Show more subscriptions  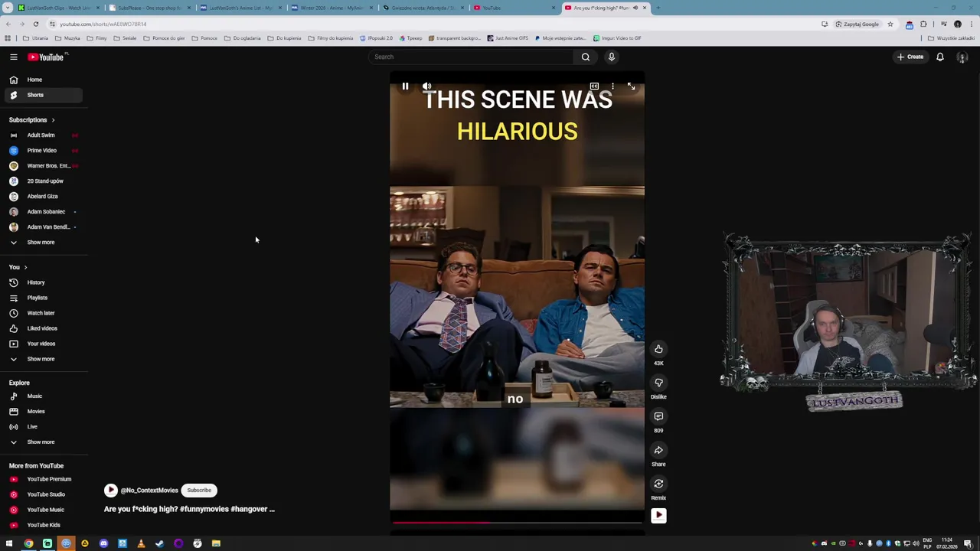42,243
